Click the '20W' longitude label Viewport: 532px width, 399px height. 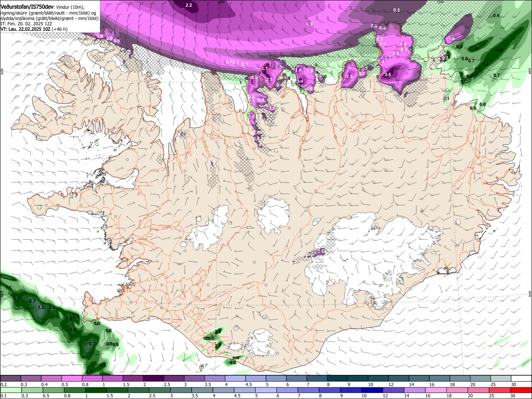tap(221, 2)
